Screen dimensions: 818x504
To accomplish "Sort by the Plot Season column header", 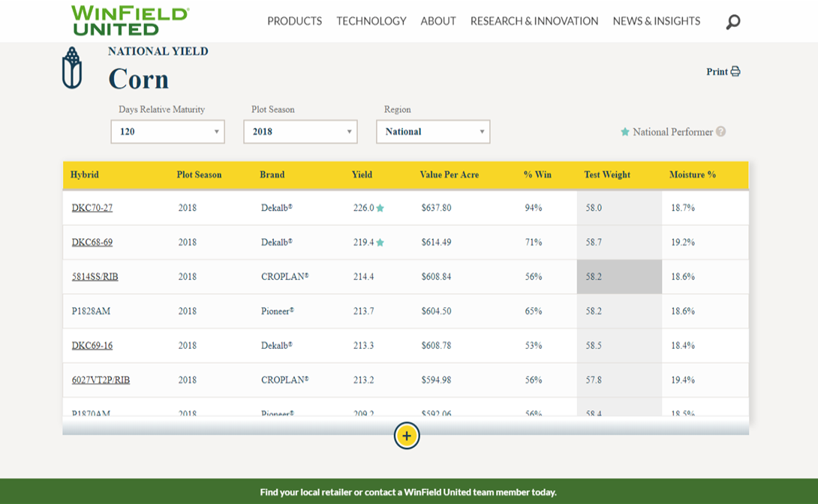I will click(199, 175).
